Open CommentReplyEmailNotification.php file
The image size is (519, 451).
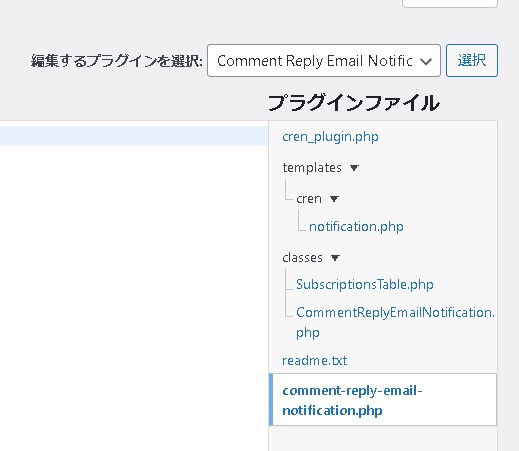click(x=395, y=322)
